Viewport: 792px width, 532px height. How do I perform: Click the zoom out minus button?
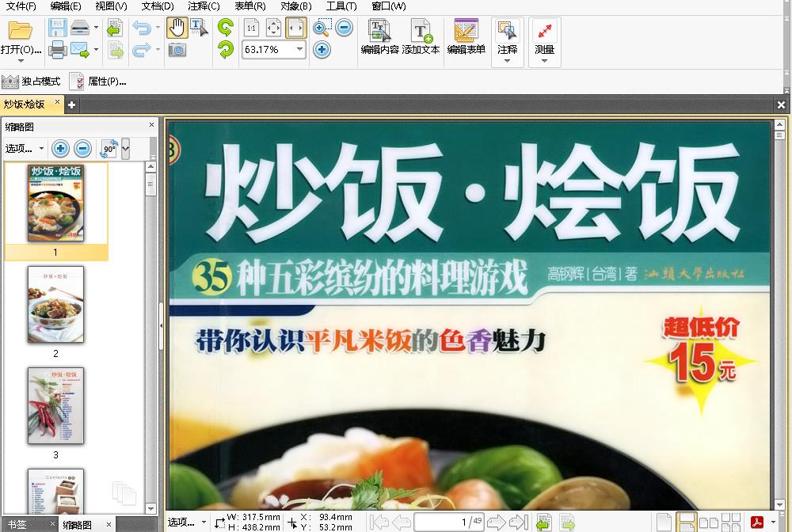pyautogui.click(x=344, y=28)
